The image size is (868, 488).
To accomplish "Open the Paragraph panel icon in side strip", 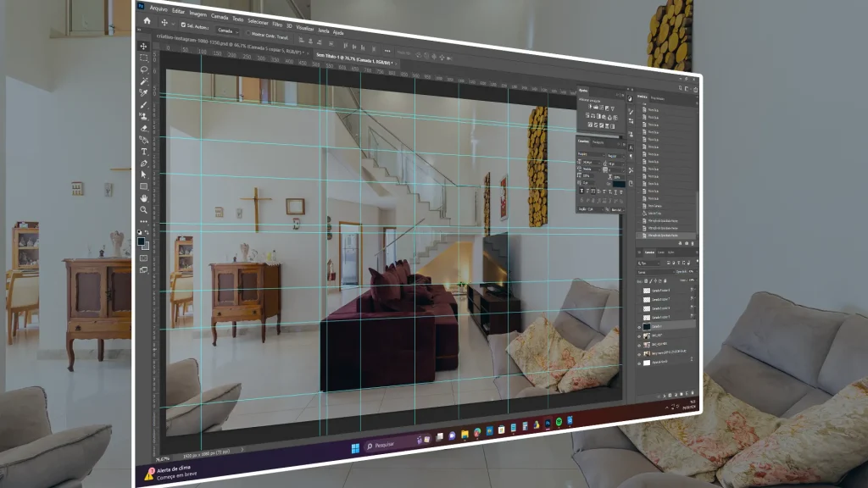I will click(631, 157).
